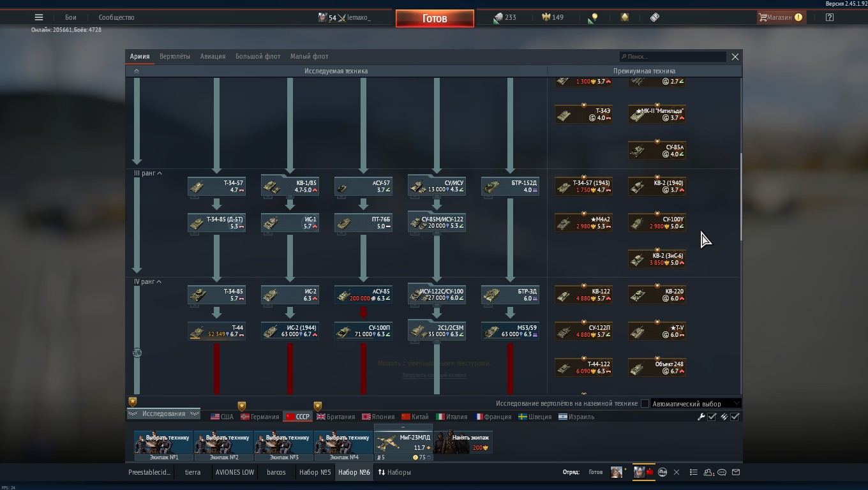Switch to the Авиация tab

[x=213, y=56]
